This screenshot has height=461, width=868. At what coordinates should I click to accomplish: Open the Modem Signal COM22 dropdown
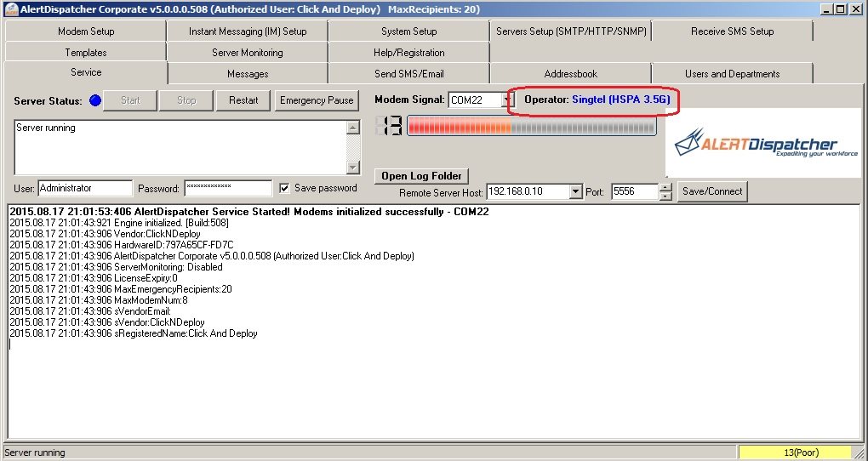click(x=507, y=100)
